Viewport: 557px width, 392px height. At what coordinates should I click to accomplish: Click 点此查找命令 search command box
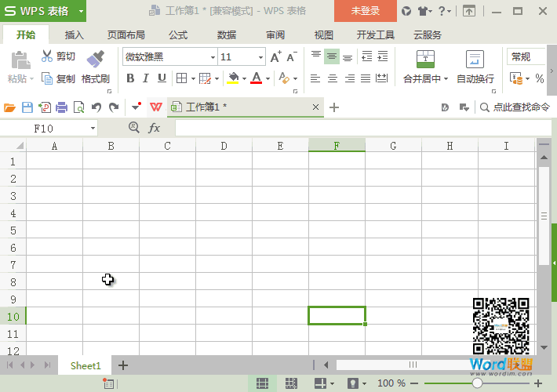(515, 107)
